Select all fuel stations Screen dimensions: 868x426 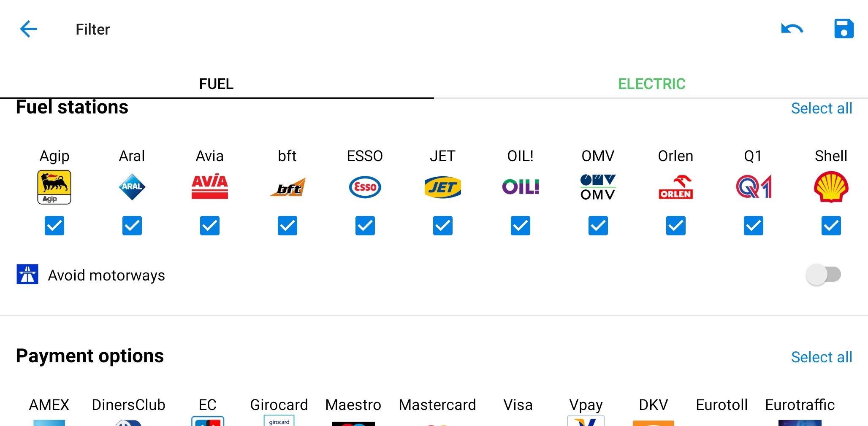(x=822, y=108)
